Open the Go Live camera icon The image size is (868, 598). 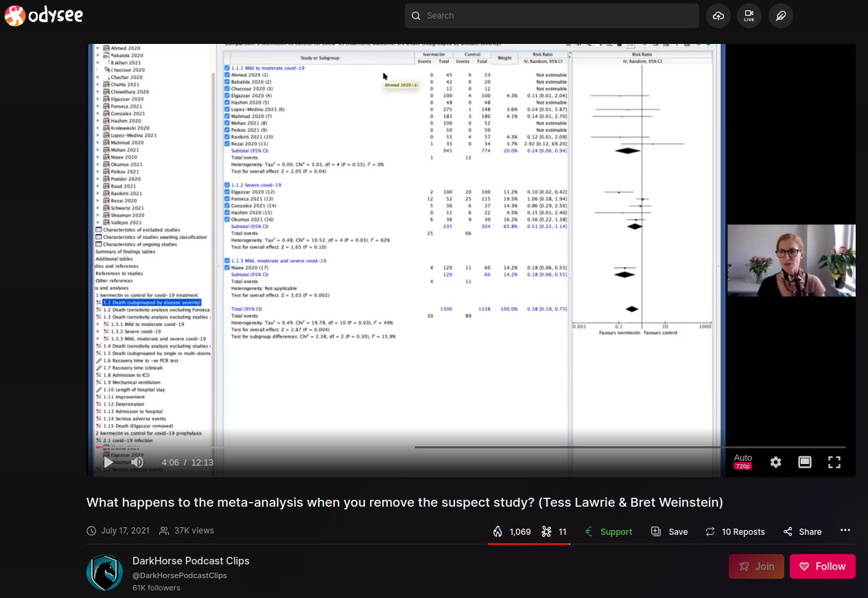[x=749, y=16]
